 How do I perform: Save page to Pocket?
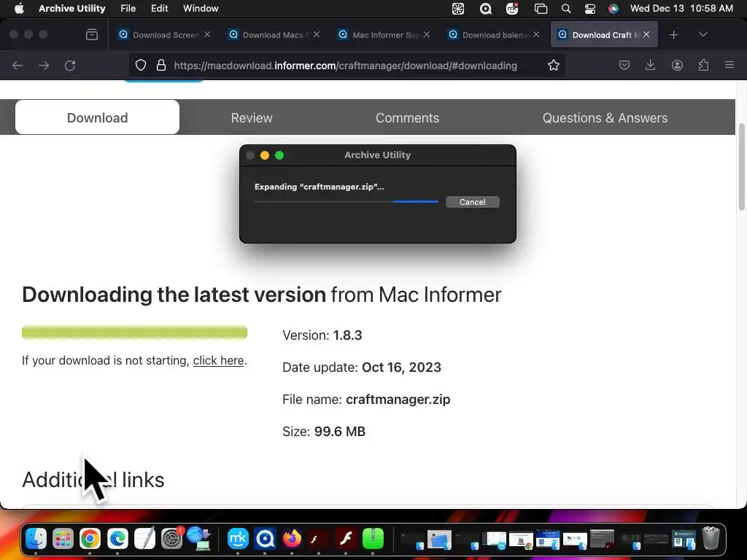624,65
